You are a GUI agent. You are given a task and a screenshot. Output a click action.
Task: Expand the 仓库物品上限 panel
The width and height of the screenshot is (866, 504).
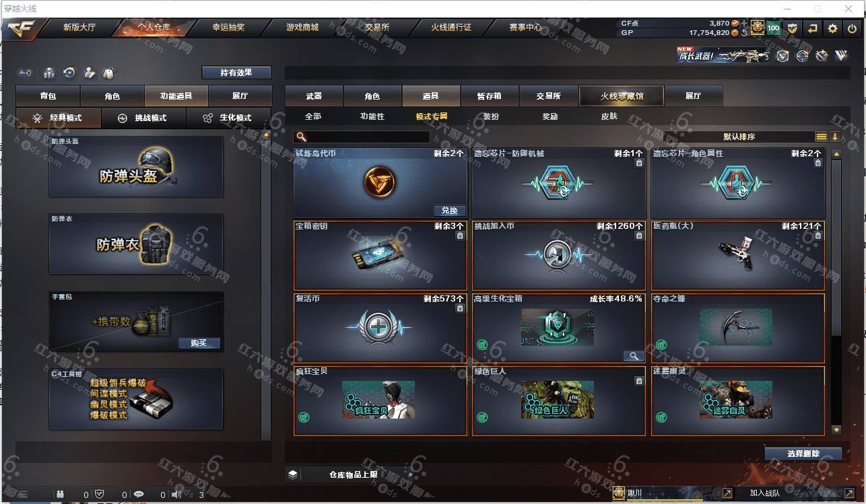click(349, 474)
